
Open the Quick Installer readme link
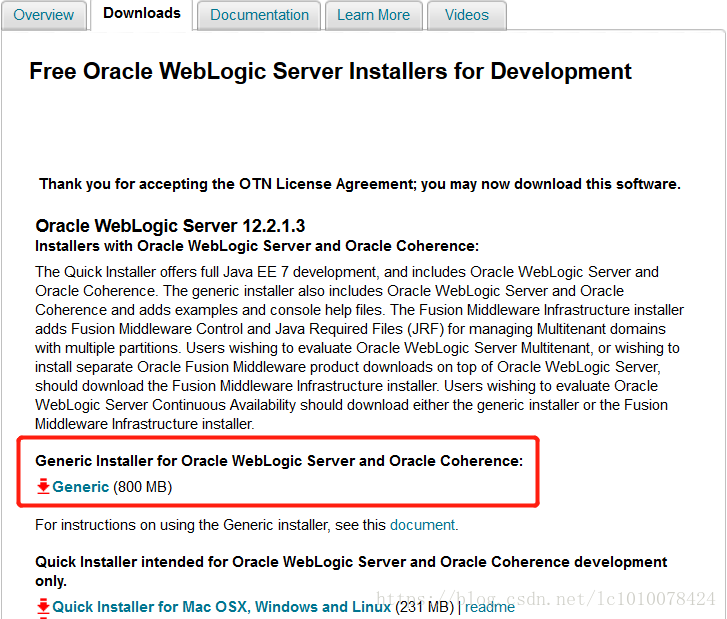click(490, 607)
